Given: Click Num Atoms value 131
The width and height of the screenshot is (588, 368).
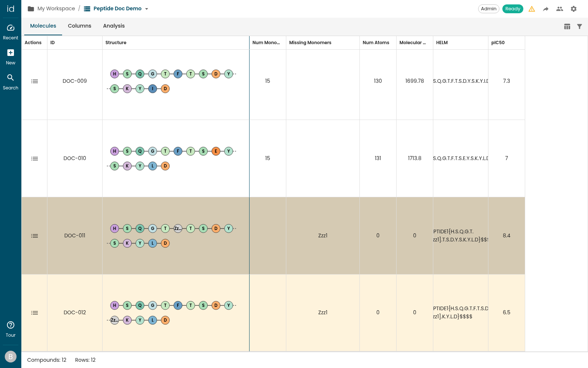Looking at the screenshot, I should 378,158.
